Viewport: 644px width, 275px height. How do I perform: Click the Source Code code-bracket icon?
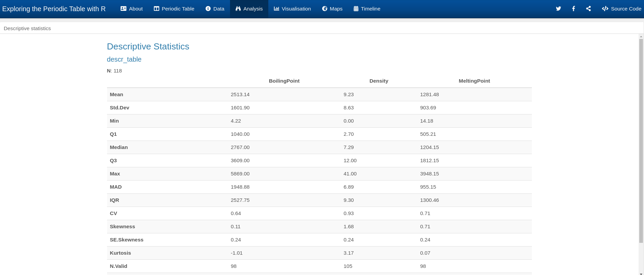[605, 9]
